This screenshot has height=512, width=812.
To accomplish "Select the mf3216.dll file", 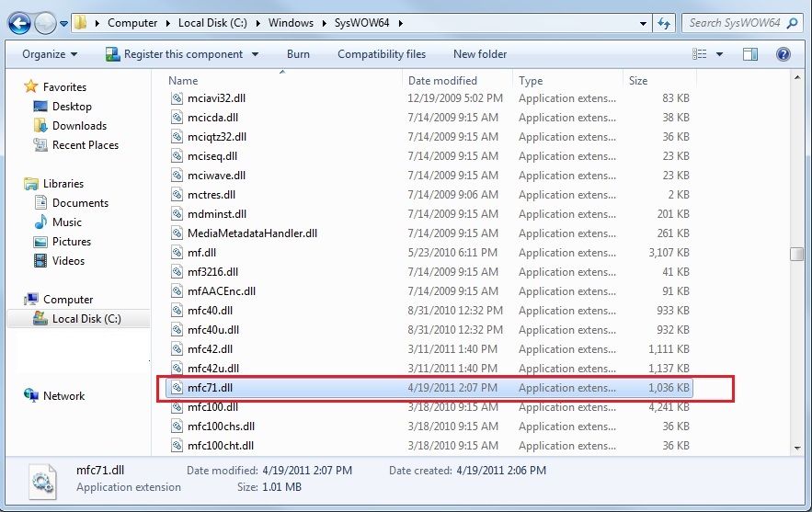I will coord(212,272).
